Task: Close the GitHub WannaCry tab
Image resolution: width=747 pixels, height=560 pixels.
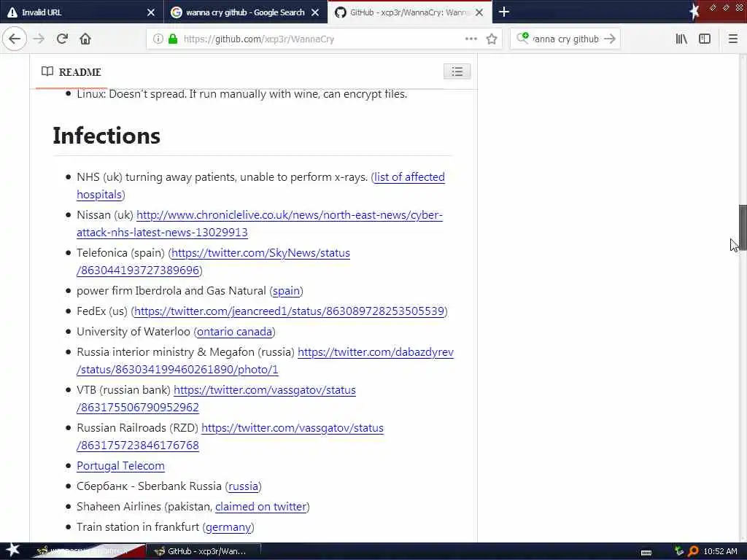Action: [x=479, y=12]
